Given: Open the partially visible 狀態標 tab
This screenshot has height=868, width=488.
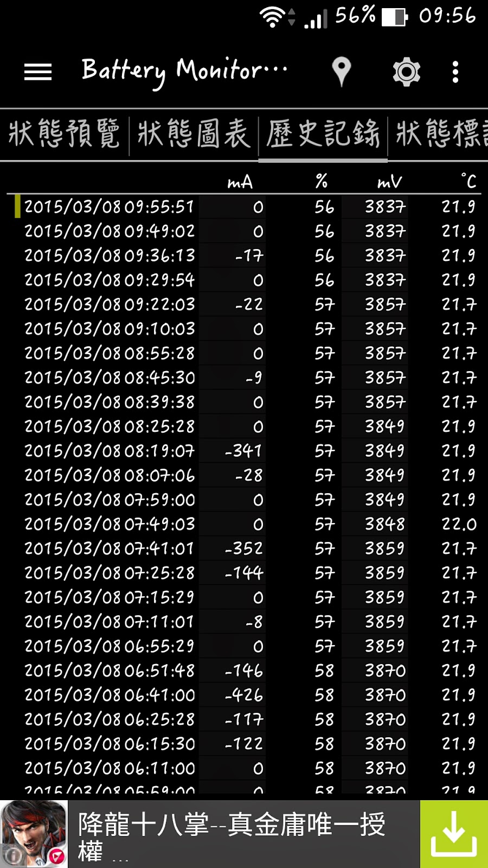Looking at the screenshot, I should [x=438, y=134].
